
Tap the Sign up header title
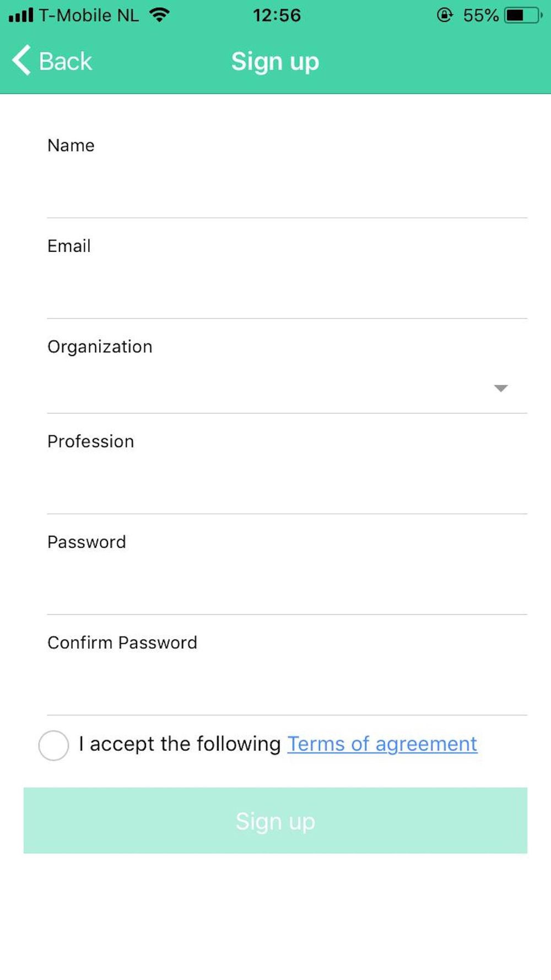[x=275, y=61]
